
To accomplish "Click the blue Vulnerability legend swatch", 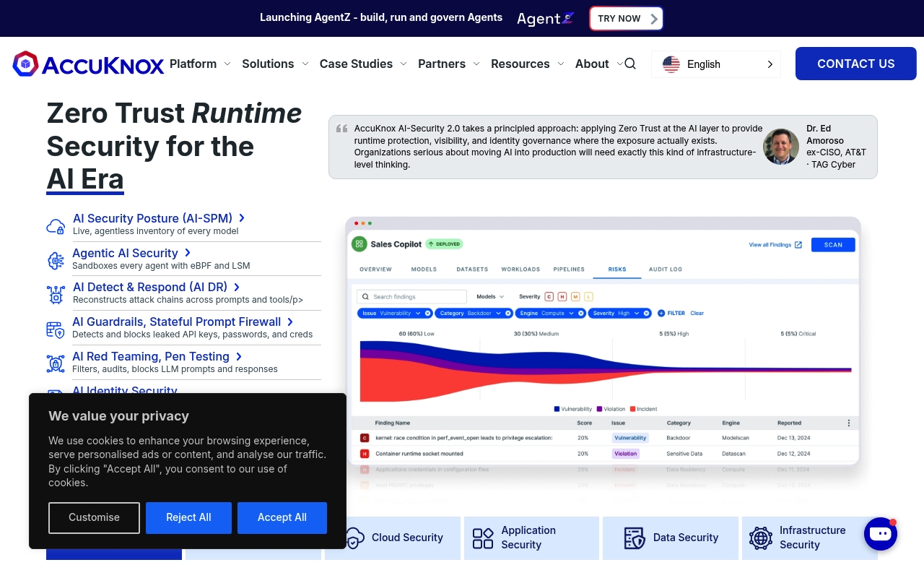I will click(557, 409).
